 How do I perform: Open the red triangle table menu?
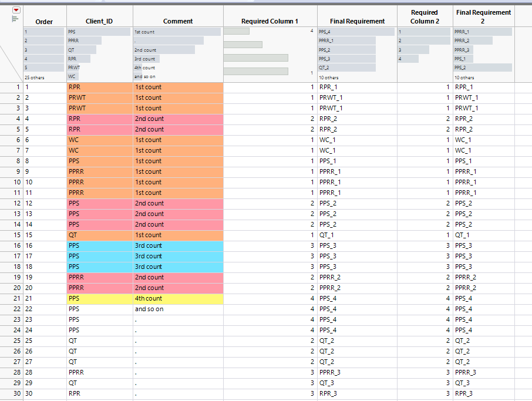(x=16, y=10)
